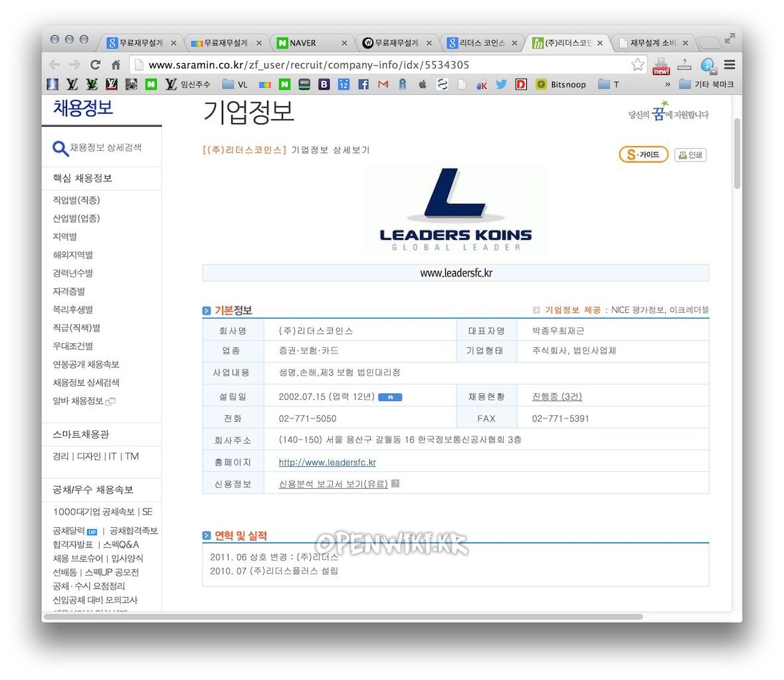Open 연봉공개 채용속보 in the sidebar
This screenshot has width=784, height=680.
tap(86, 364)
